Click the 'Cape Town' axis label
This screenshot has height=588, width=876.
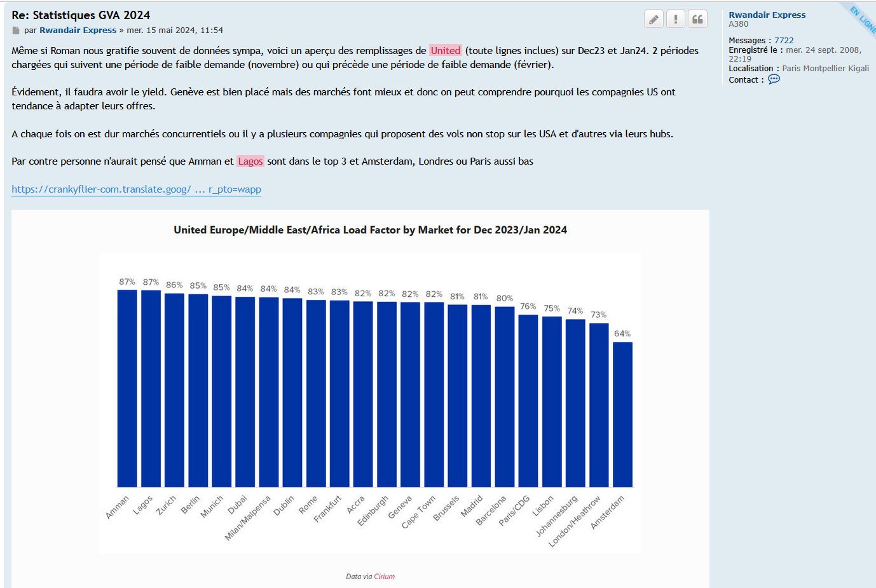tap(418, 512)
